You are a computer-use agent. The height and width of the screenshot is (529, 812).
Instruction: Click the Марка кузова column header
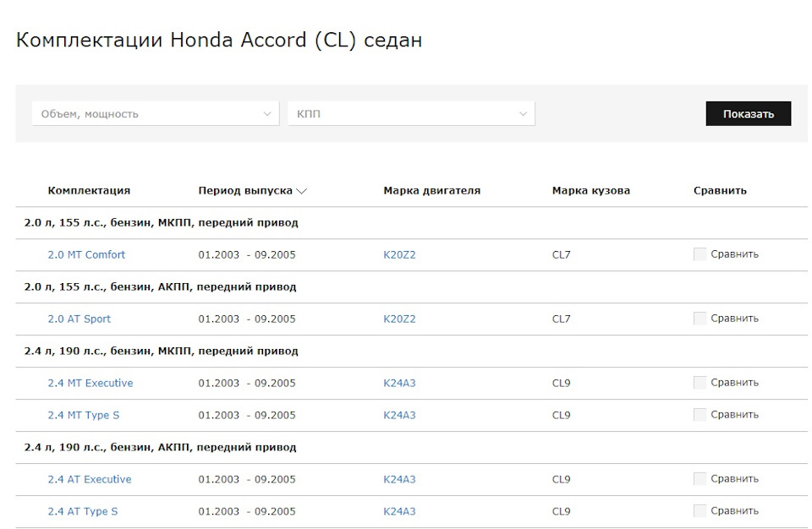pyautogui.click(x=591, y=190)
